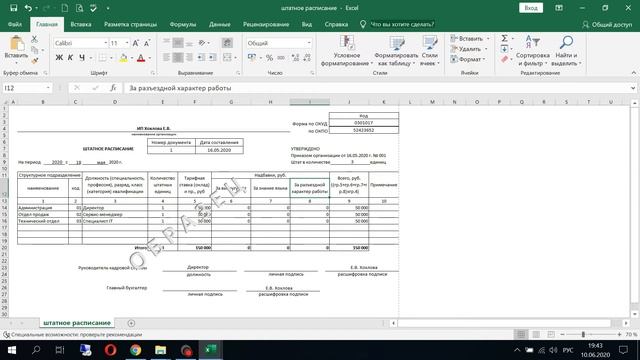Expand the Insert cells (Вставить) dropdown
This screenshot has width=640, height=360.
click(x=488, y=38)
